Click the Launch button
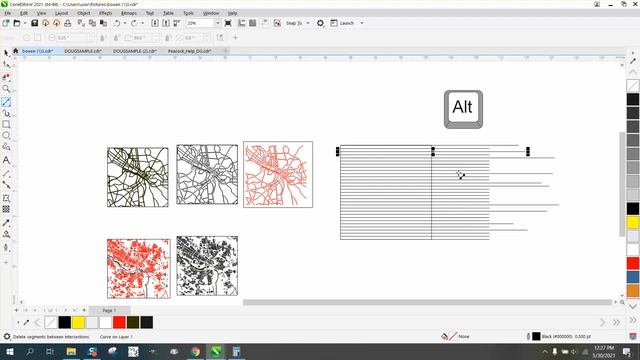 coord(342,23)
